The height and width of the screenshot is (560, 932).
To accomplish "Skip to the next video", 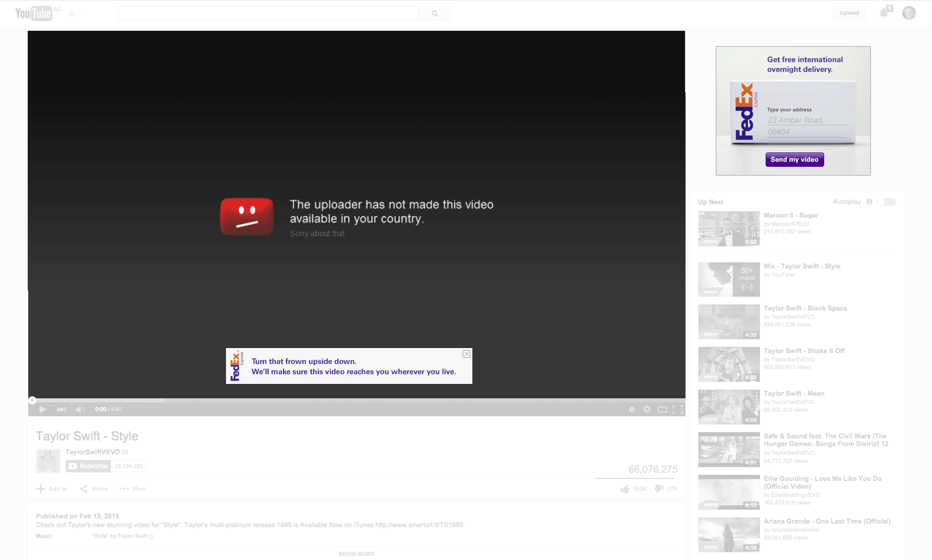I will pyautogui.click(x=62, y=409).
